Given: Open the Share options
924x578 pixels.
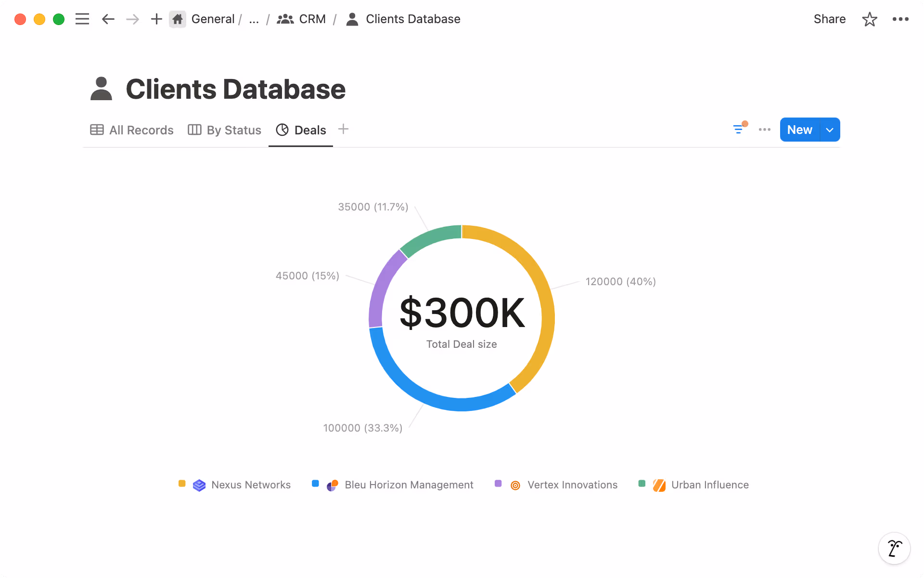Looking at the screenshot, I should click(829, 19).
